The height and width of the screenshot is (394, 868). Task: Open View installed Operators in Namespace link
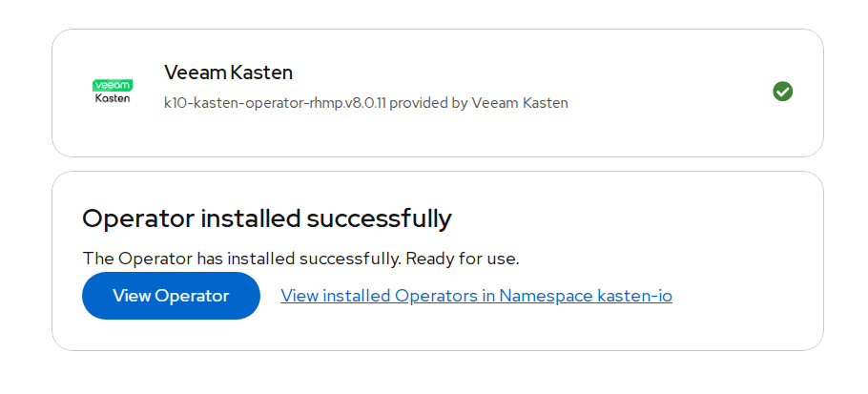[x=476, y=296]
